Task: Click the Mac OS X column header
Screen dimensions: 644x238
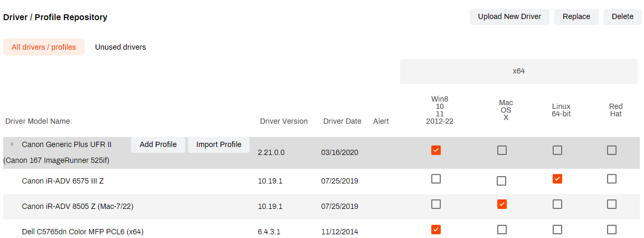Action: tap(506, 110)
